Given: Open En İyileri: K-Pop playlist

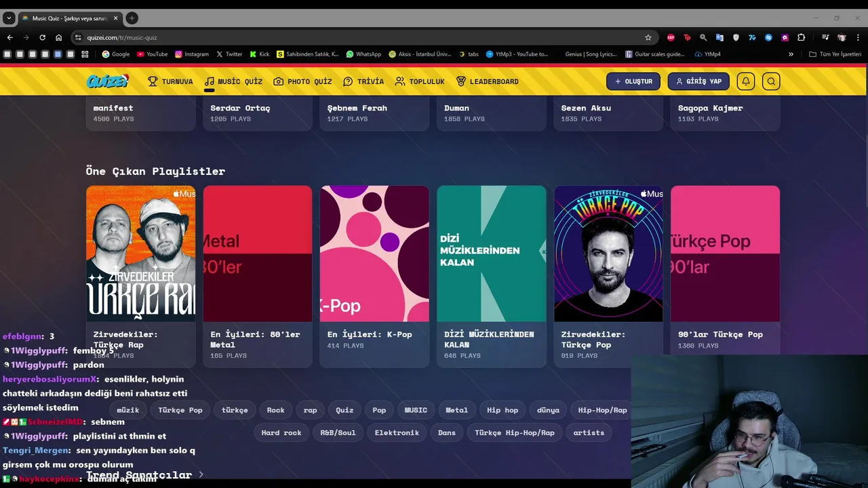Looking at the screenshot, I should point(374,276).
